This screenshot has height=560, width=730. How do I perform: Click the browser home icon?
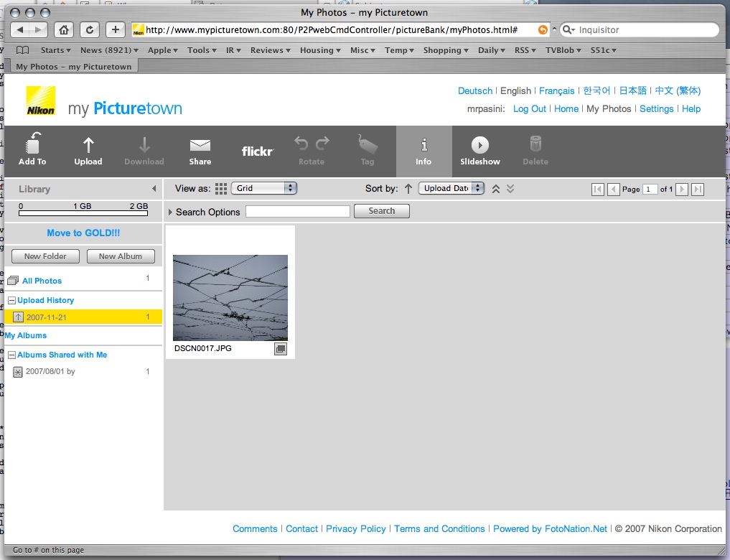pyautogui.click(x=64, y=29)
